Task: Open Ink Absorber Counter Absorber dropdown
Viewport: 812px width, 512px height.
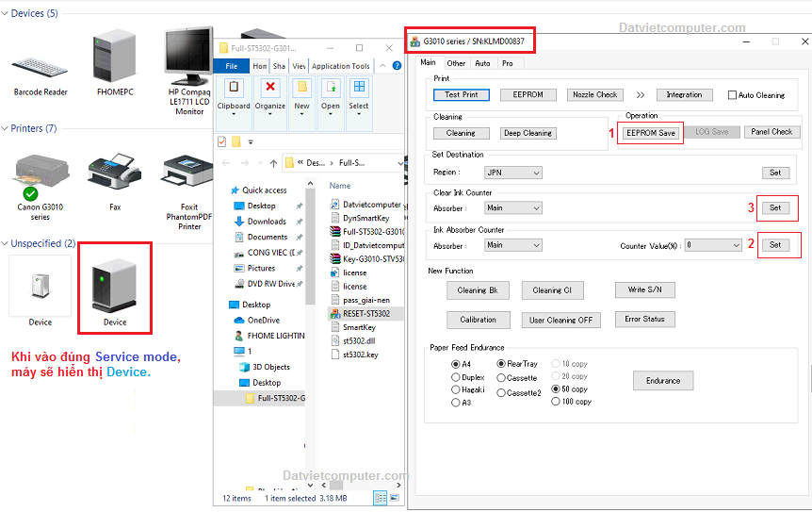Action: (x=513, y=245)
